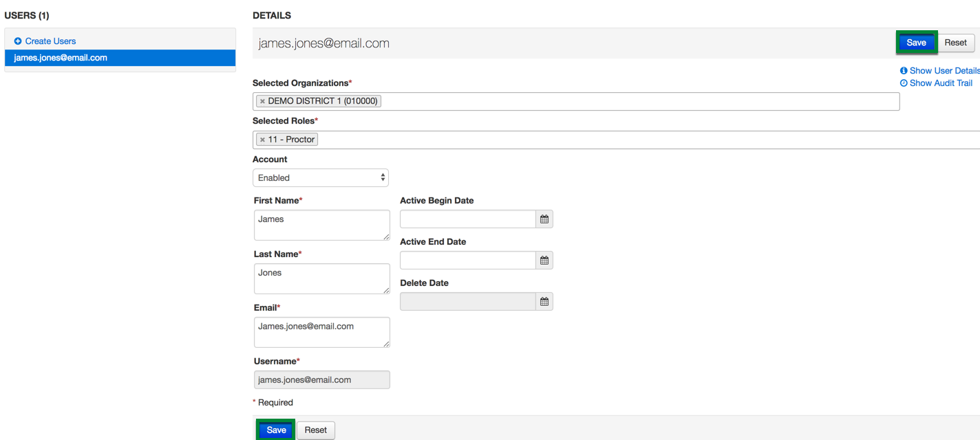Remove DEMO DISTRICT 1 organization tag

pos(262,101)
